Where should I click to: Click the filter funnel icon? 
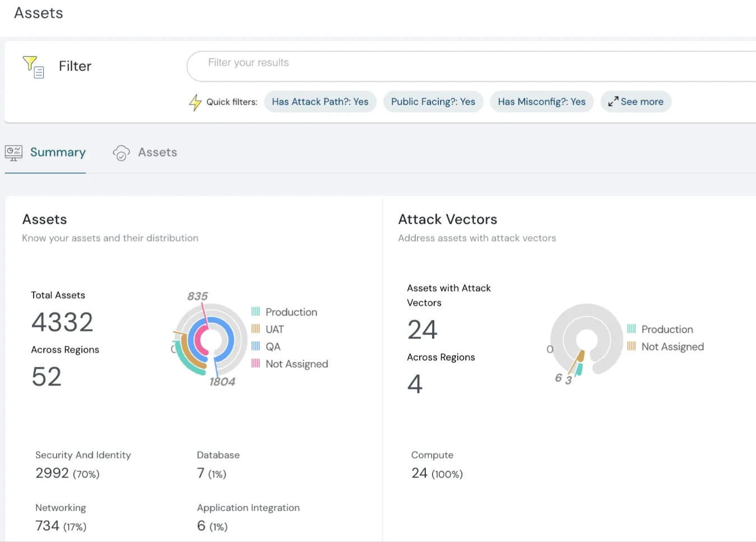33,67
